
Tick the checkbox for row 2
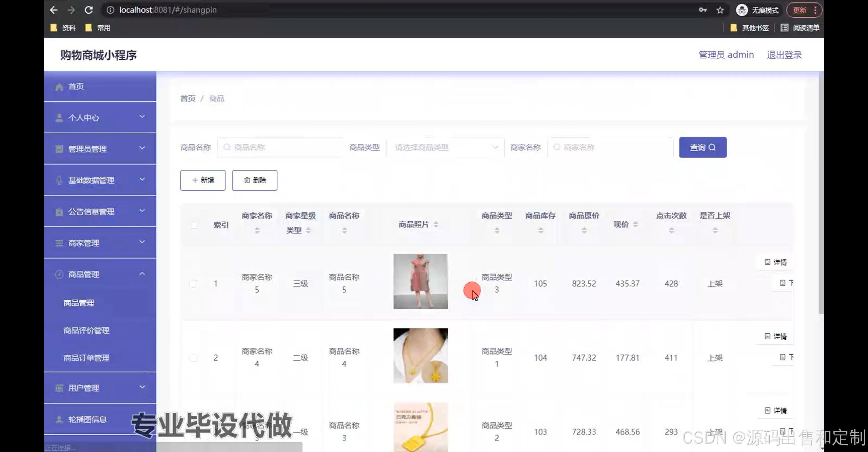193,358
